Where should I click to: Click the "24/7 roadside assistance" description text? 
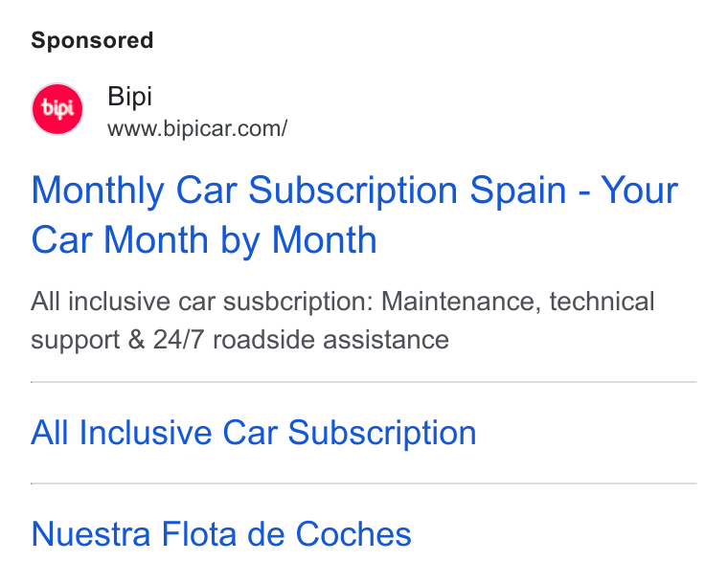point(301,340)
